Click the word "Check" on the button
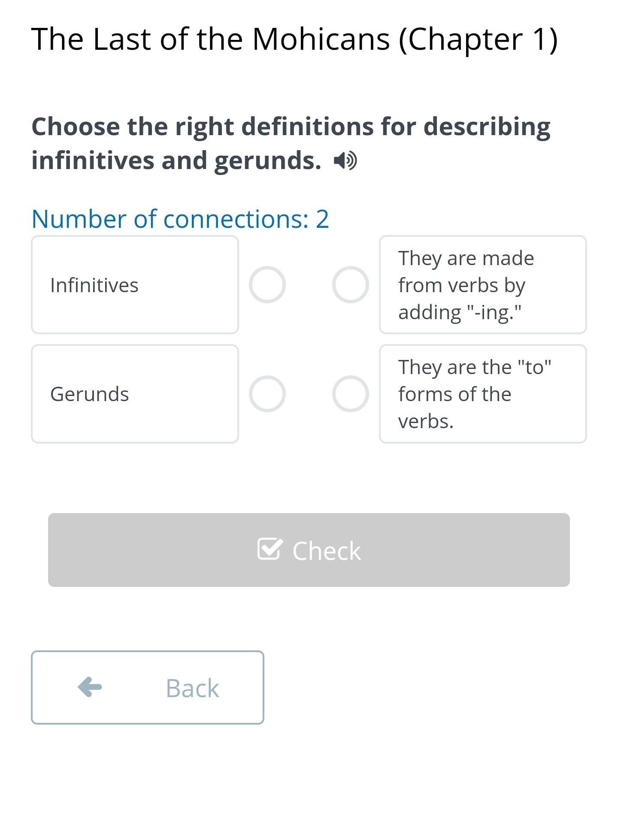Image resolution: width=618 pixels, height=840 pixels. (x=327, y=551)
